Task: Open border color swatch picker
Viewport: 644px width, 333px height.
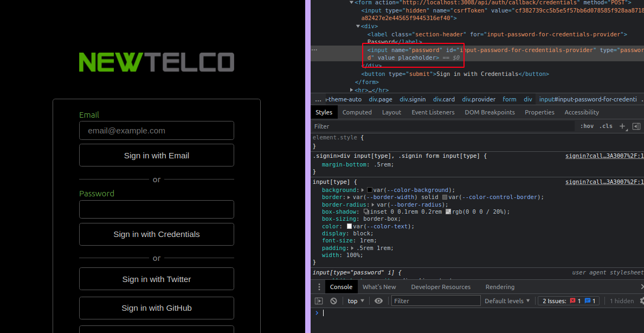Action: click(445, 197)
